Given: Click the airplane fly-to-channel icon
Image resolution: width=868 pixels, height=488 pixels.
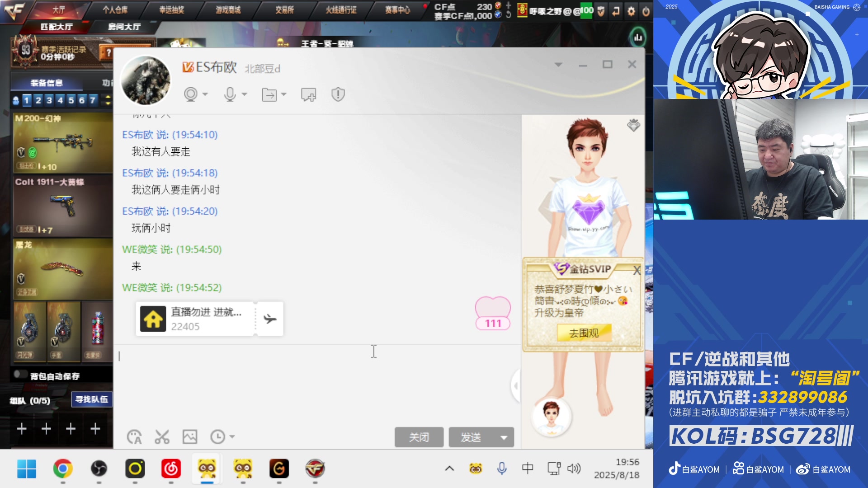Looking at the screenshot, I should pyautogui.click(x=270, y=319).
